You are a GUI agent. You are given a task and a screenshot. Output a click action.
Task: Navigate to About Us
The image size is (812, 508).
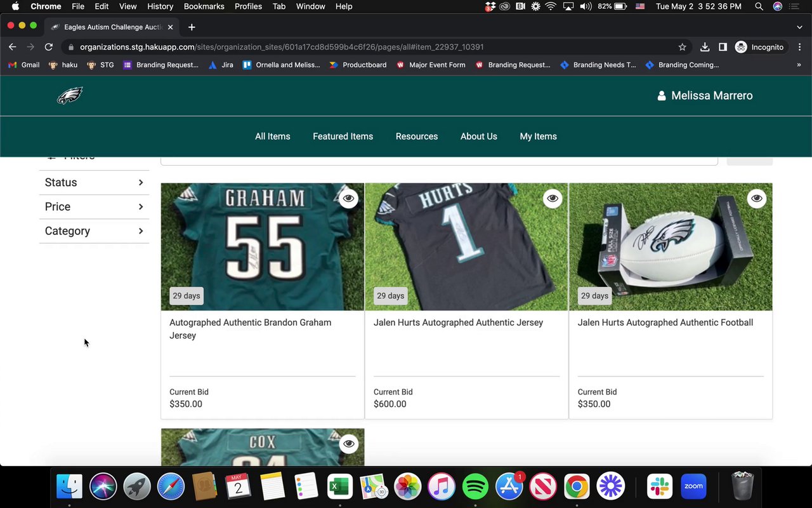click(x=479, y=137)
